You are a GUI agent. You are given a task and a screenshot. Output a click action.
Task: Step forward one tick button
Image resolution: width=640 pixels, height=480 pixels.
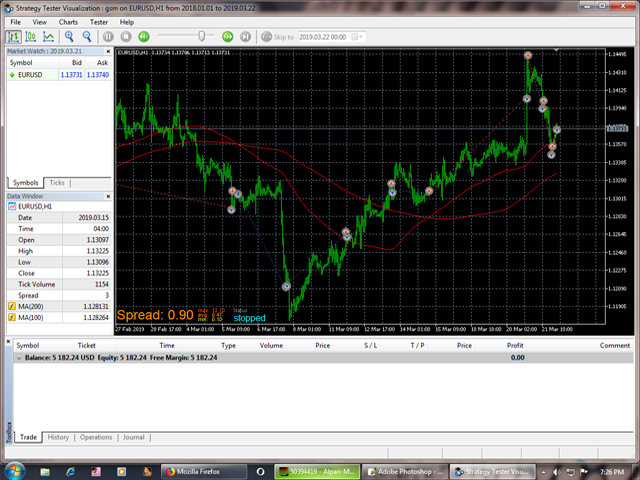pyautogui.click(x=245, y=37)
